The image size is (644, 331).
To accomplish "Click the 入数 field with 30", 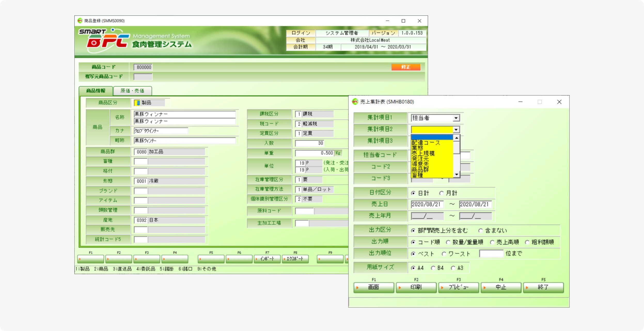I will (310, 143).
